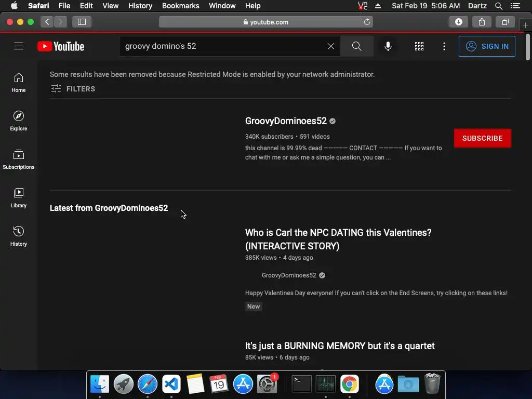
Task: Open Finder from the Dock
Action: (100, 384)
